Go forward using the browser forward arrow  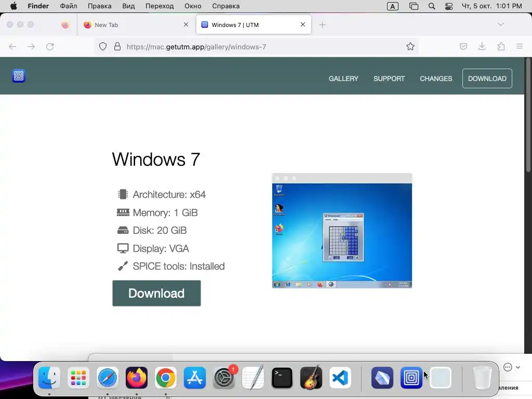pyautogui.click(x=31, y=47)
